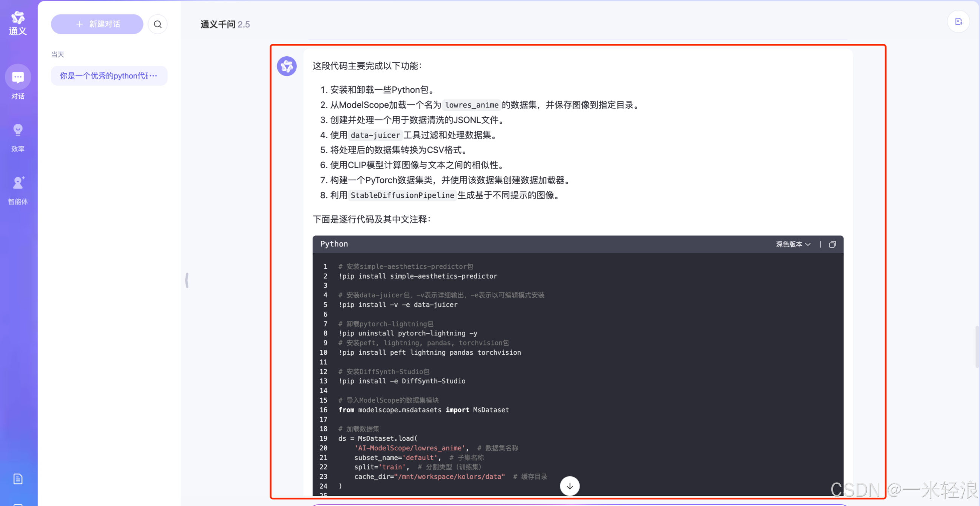Collapse the chevron next to 深色版本

808,245
